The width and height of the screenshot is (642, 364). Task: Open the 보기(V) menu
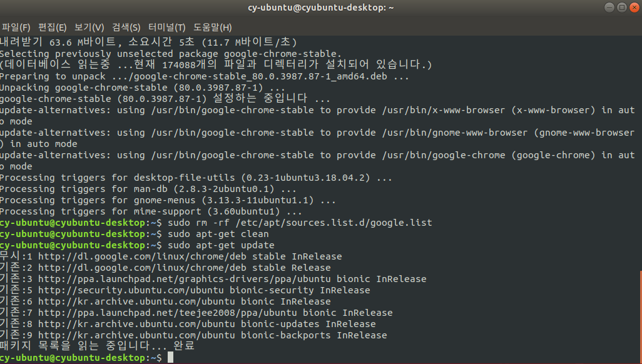pos(89,28)
